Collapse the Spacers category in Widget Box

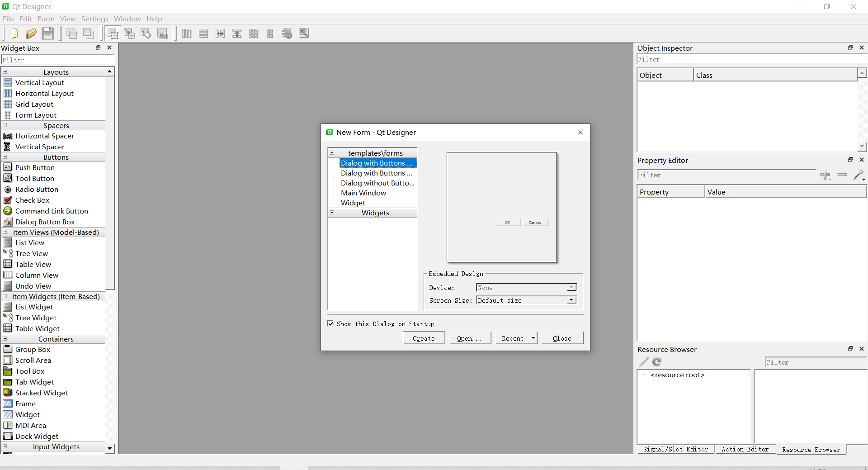tap(5, 125)
